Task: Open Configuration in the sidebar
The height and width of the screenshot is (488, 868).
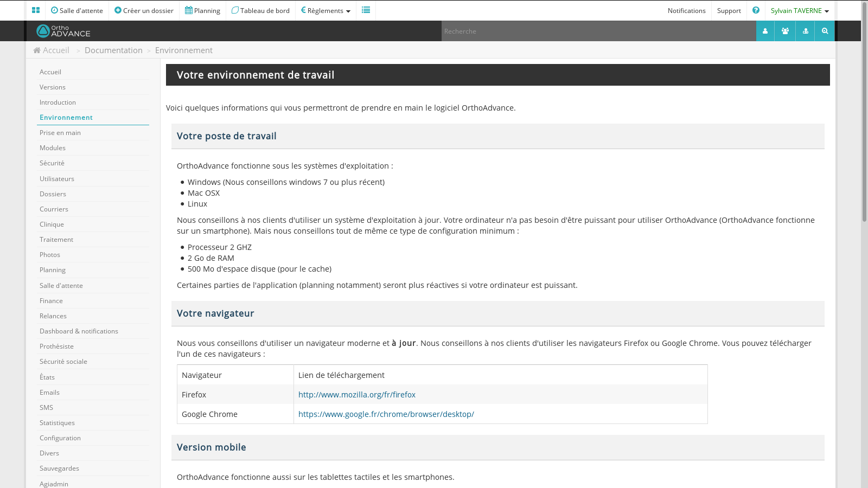Action: [x=93, y=438]
